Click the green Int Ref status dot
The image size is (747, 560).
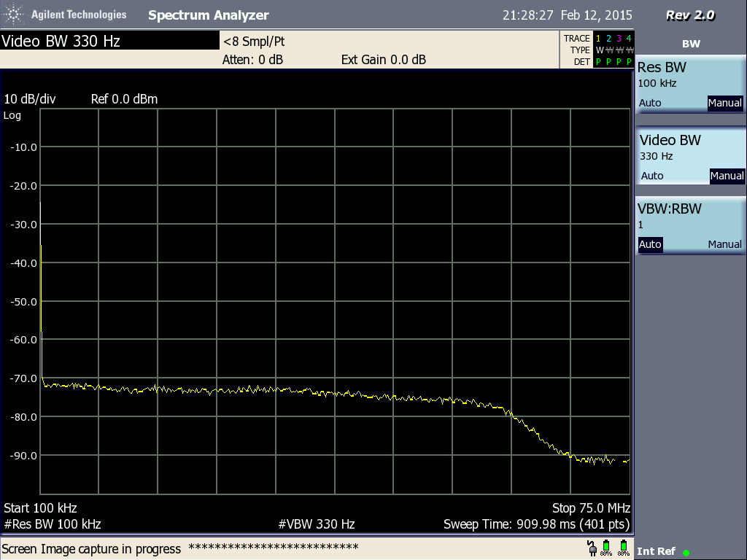tap(686, 553)
